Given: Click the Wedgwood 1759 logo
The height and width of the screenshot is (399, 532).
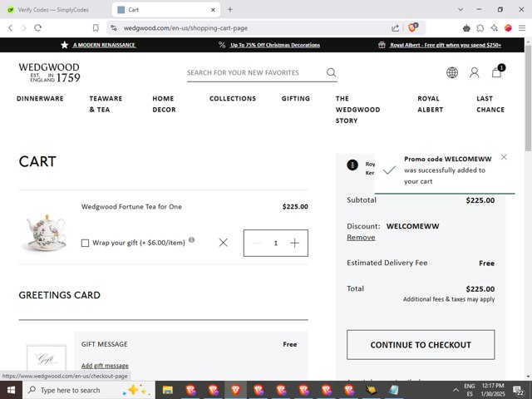Looking at the screenshot, I should (50, 72).
